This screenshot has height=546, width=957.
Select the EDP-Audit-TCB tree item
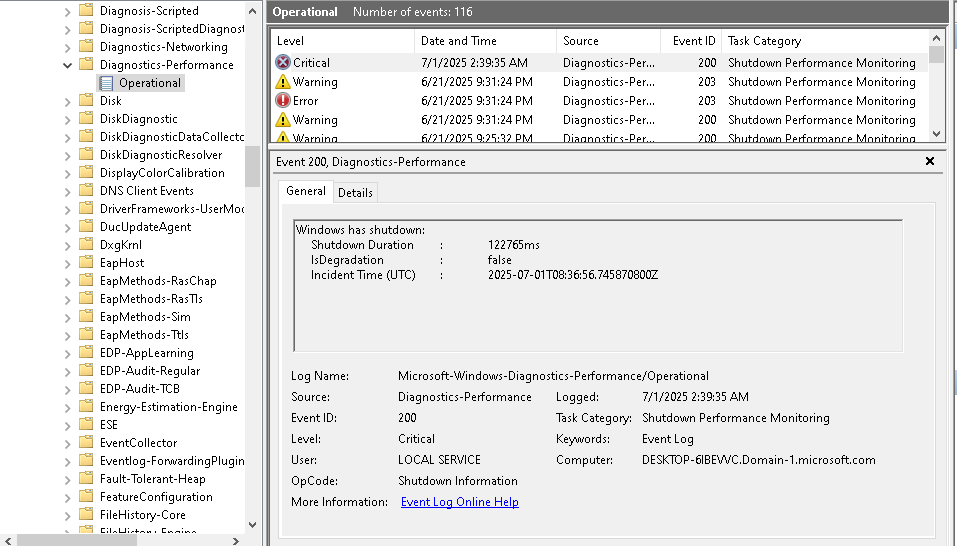pyautogui.click(x=140, y=389)
